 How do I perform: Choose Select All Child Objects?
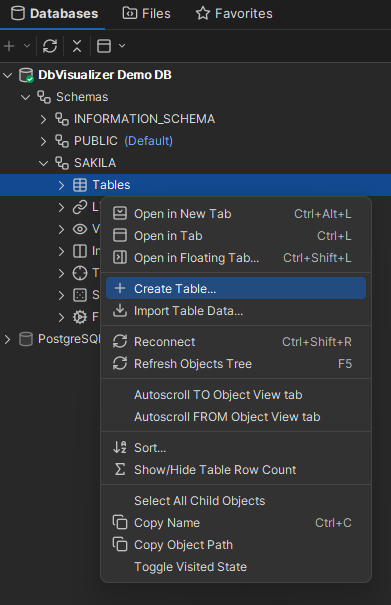pos(236,501)
